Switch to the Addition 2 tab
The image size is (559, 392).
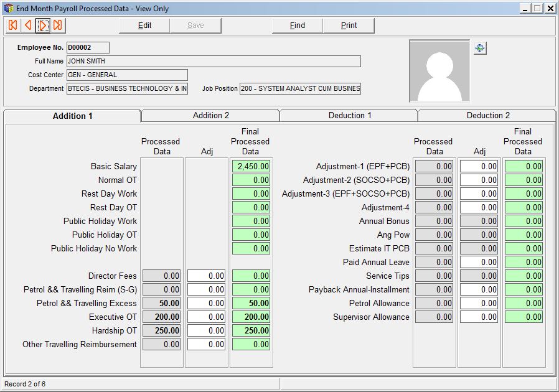[210, 116]
